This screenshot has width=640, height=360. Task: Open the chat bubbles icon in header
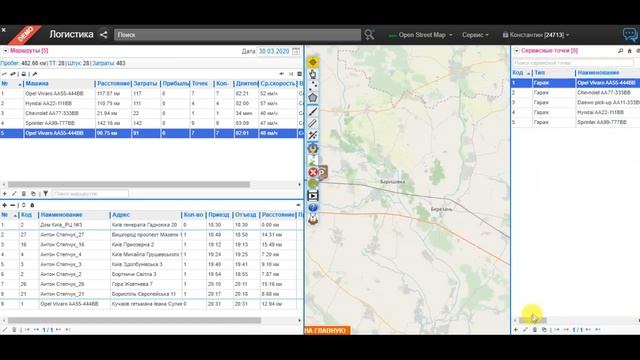pyautogui.click(x=630, y=35)
